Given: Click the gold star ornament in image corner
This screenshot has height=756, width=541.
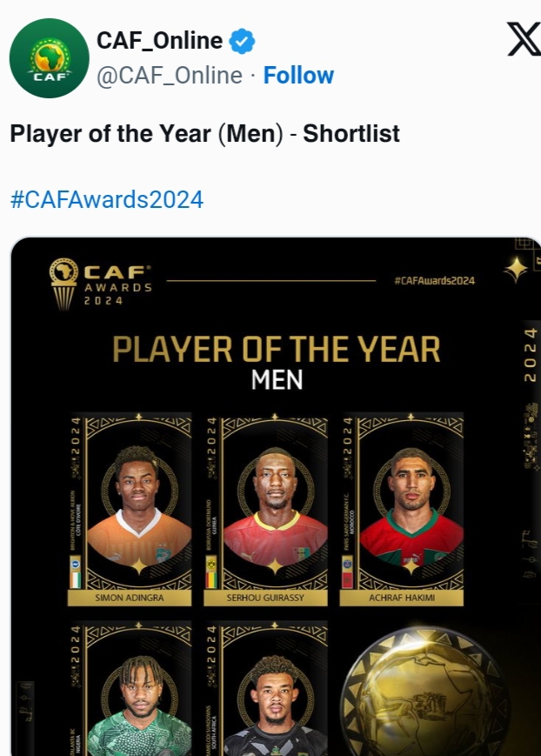Looking at the screenshot, I should pos(516,271).
